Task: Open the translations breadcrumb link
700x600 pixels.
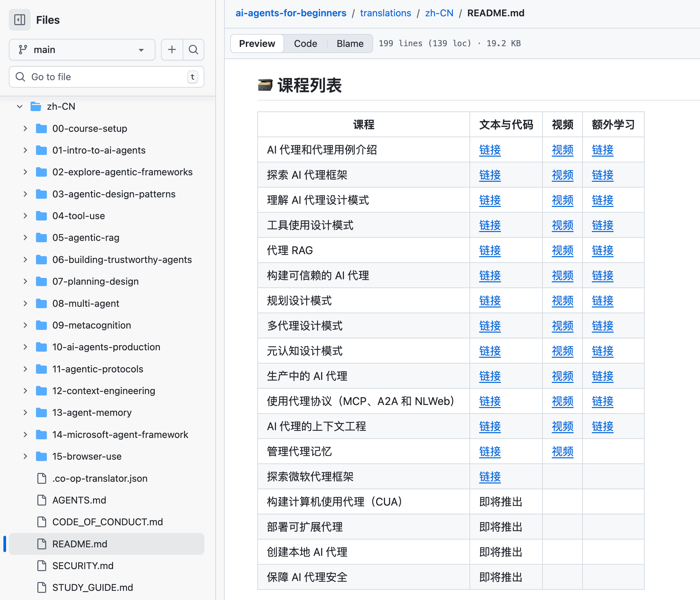Action: pos(385,13)
